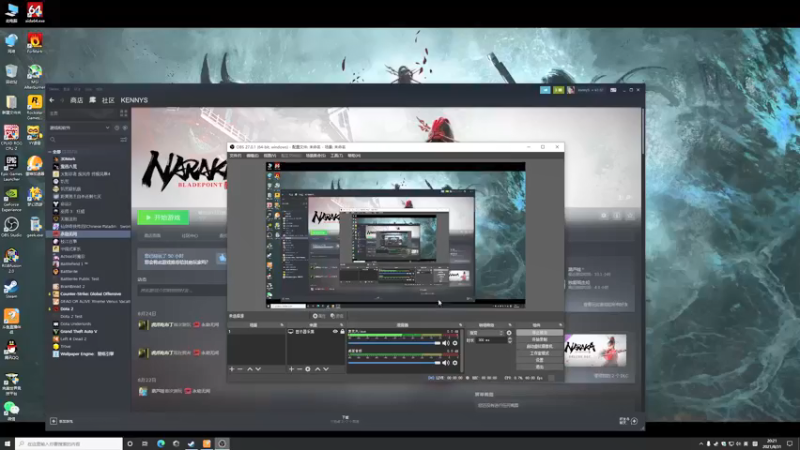Open OBS scene transition type dropdown
This screenshot has height=450, width=800.
coord(486,333)
